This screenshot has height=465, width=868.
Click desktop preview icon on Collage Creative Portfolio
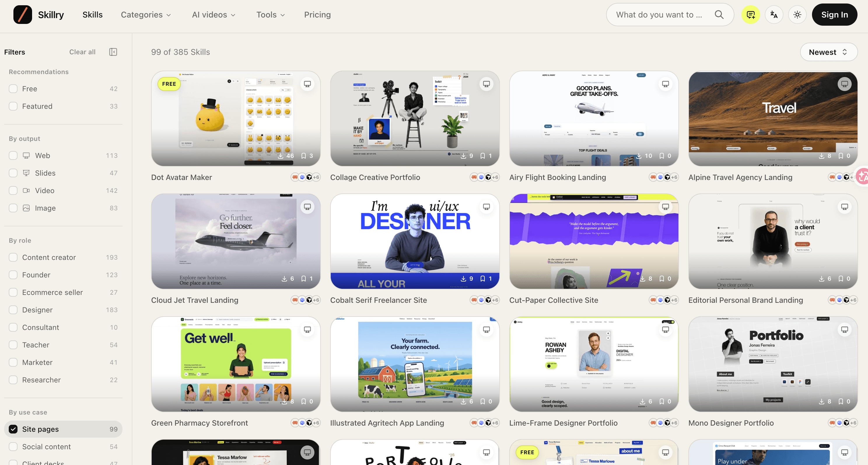pyautogui.click(x=486, y=84)
